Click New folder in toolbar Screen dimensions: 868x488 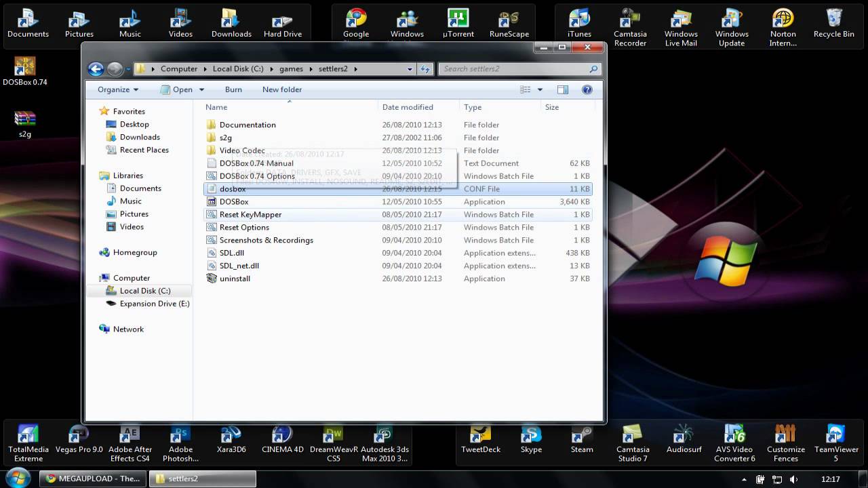(x=282, y=89)
